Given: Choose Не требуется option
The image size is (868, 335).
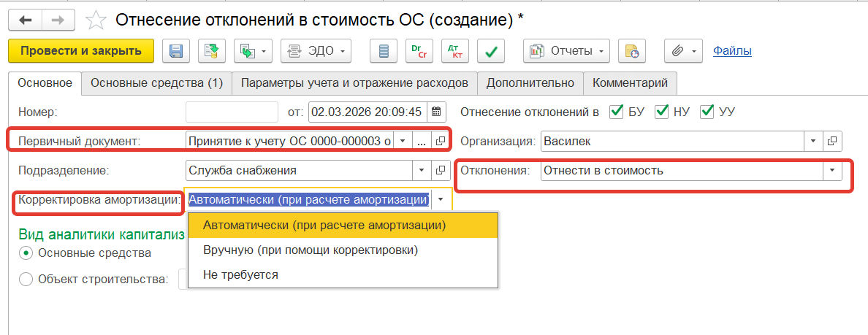Looking at the screenshot, I should pos(343,274).
